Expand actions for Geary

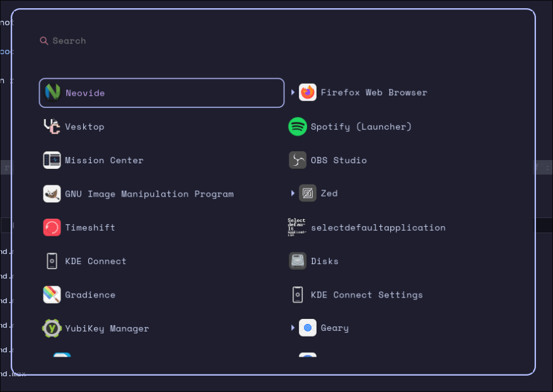[292, 328]
